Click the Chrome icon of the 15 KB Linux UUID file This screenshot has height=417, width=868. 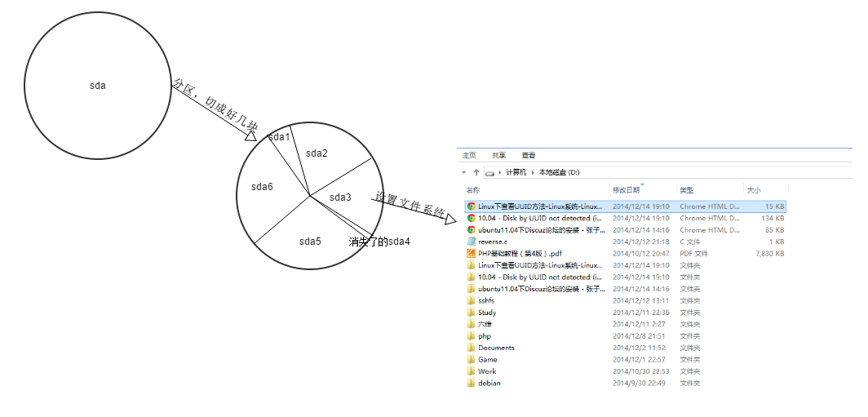471,206
